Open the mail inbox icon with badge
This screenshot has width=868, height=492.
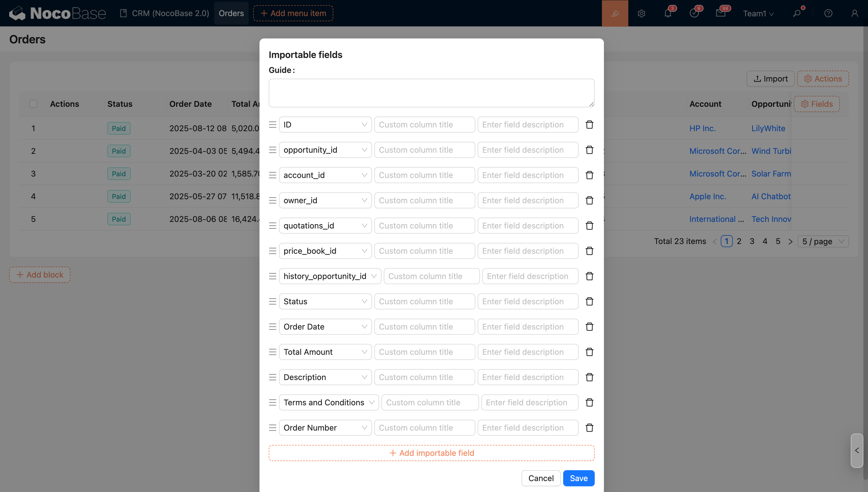pos(720,13)
